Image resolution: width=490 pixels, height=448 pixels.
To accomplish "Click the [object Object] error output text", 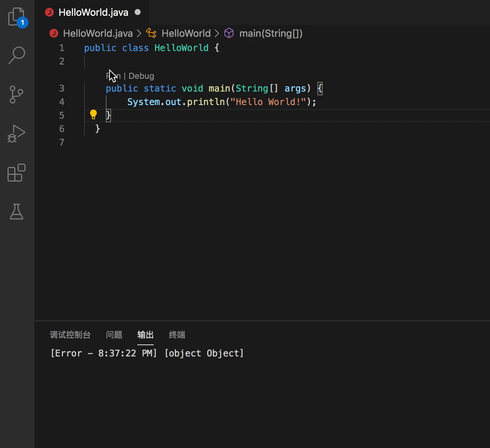I will point(204,353).
